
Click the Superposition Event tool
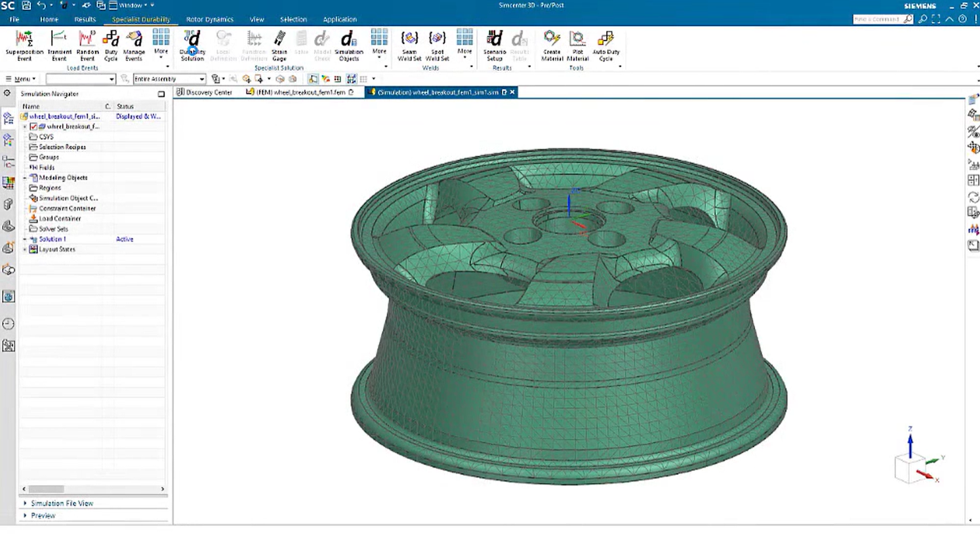coord(24,45)
